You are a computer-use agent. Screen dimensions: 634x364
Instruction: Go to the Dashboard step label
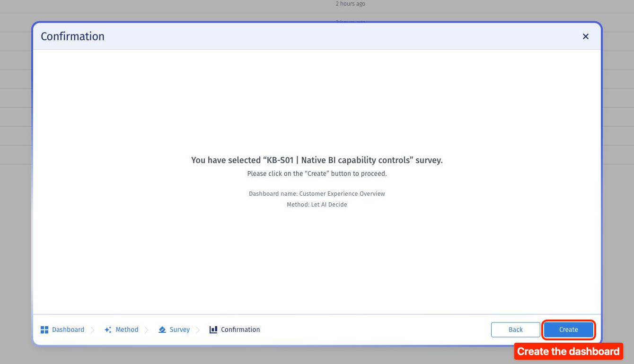[68, 329]
